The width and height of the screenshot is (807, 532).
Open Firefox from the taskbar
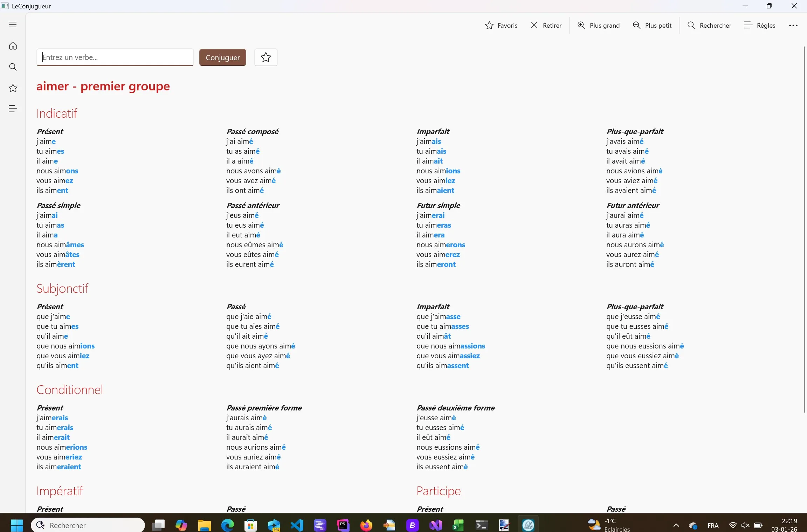[366, 525]
